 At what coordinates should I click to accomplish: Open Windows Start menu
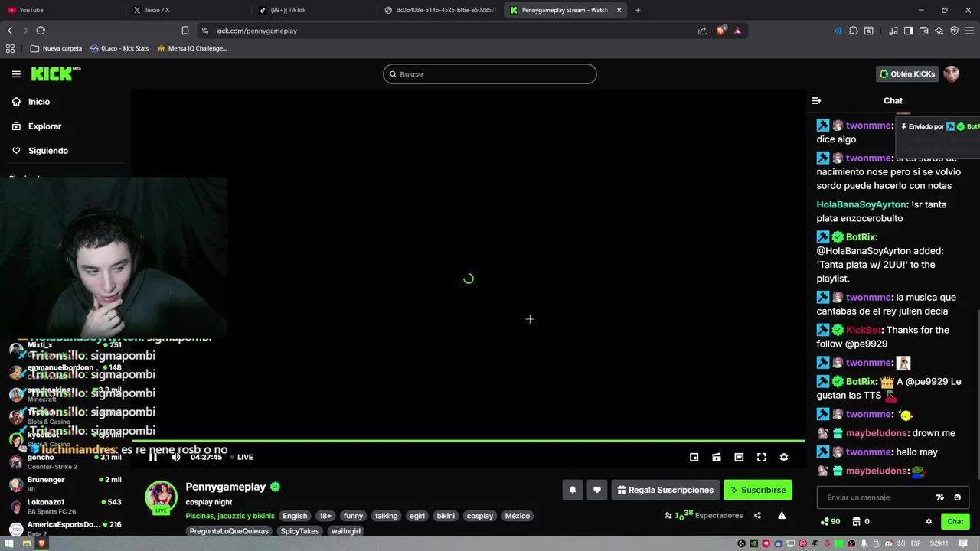point(11,543)
